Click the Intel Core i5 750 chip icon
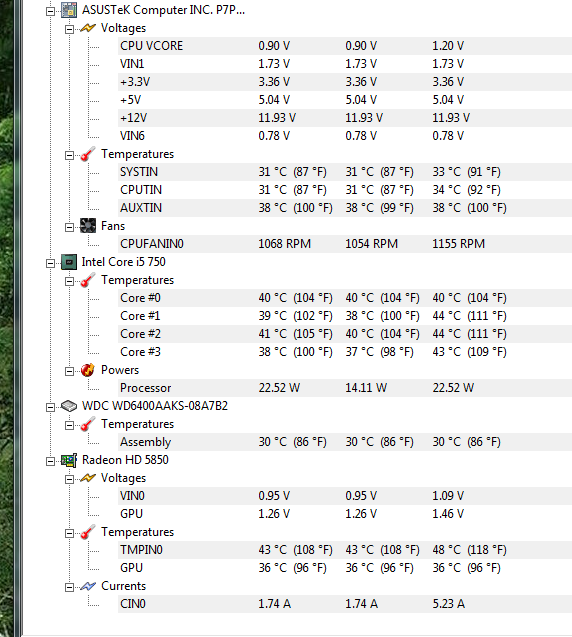This screenshot has height=637, width=572. pos(69,262)
